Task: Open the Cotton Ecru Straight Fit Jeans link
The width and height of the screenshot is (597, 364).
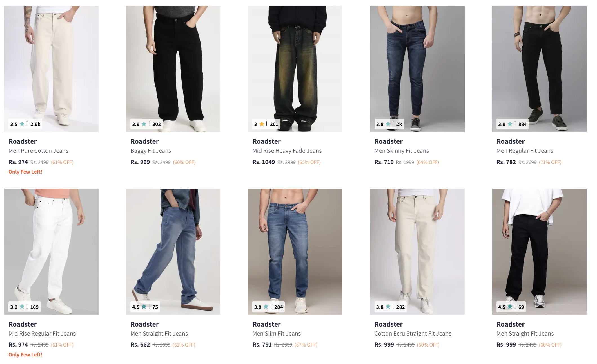Action: point(413,334)
